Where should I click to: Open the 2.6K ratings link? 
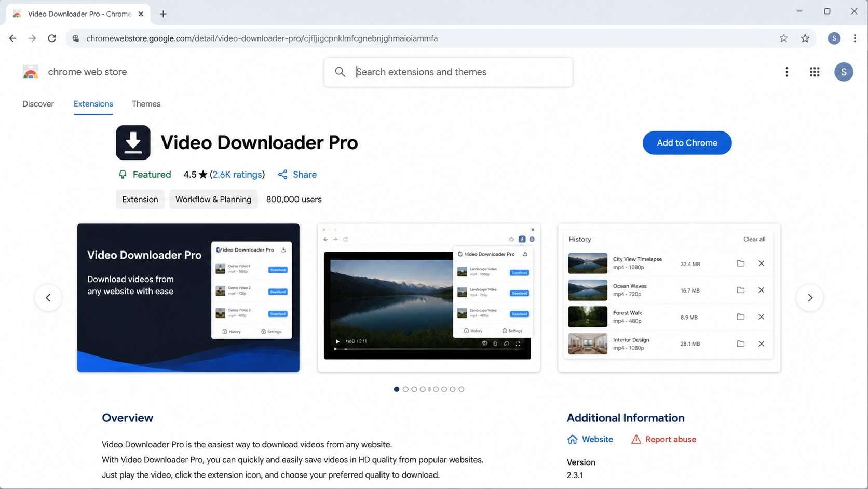237,175
